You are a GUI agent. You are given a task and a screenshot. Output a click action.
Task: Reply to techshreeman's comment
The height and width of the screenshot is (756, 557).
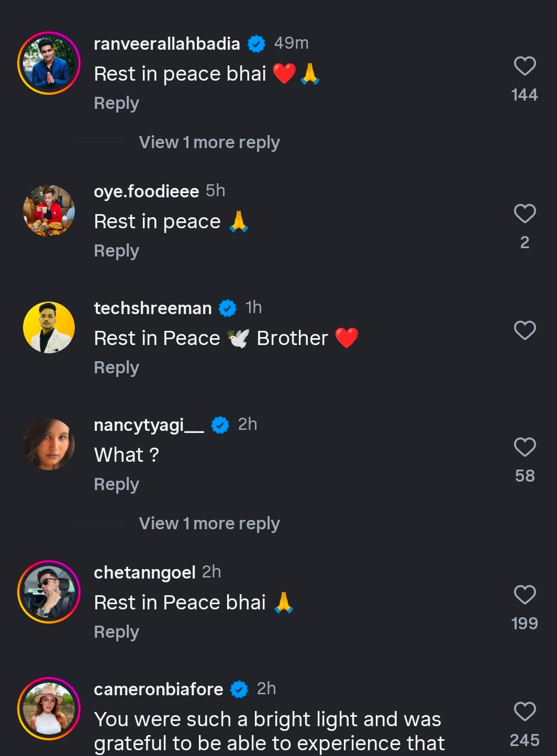pos(116,368)
